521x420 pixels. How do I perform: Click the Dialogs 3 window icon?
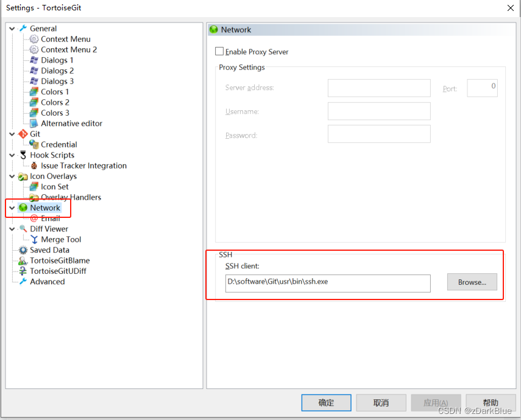(34, 82)
